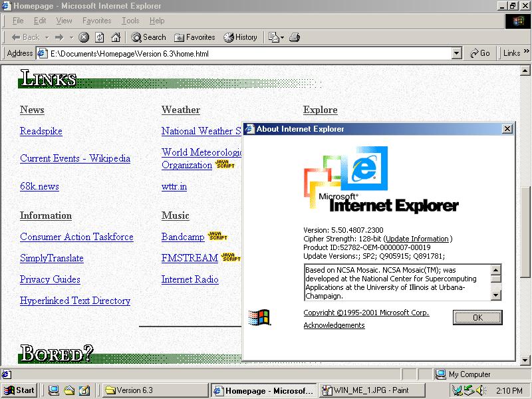The image size is (532, 399).
Task: Open the Favorites pane from the toolbar
Action: (194, 37)
